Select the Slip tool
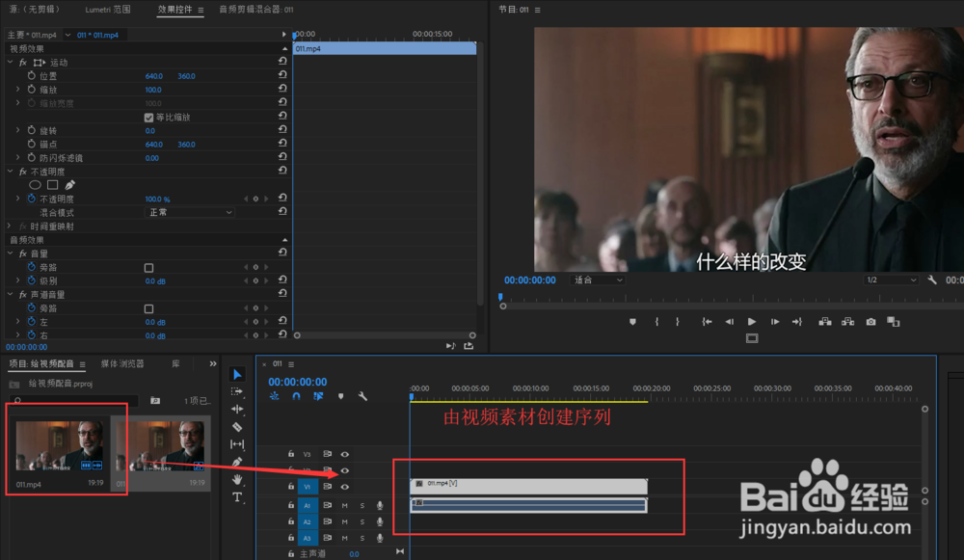This screenshot has height=560, width=964. coord(237,443)
